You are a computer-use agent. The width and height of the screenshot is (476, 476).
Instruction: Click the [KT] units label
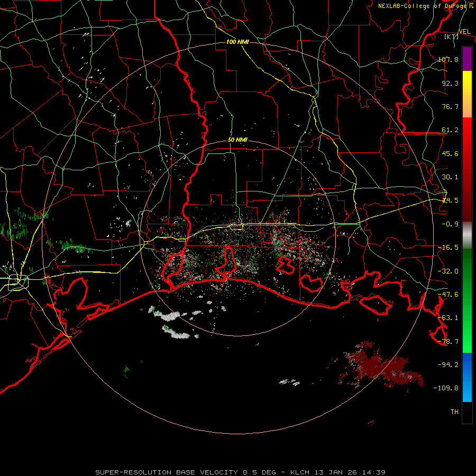(x=452, y=36)
